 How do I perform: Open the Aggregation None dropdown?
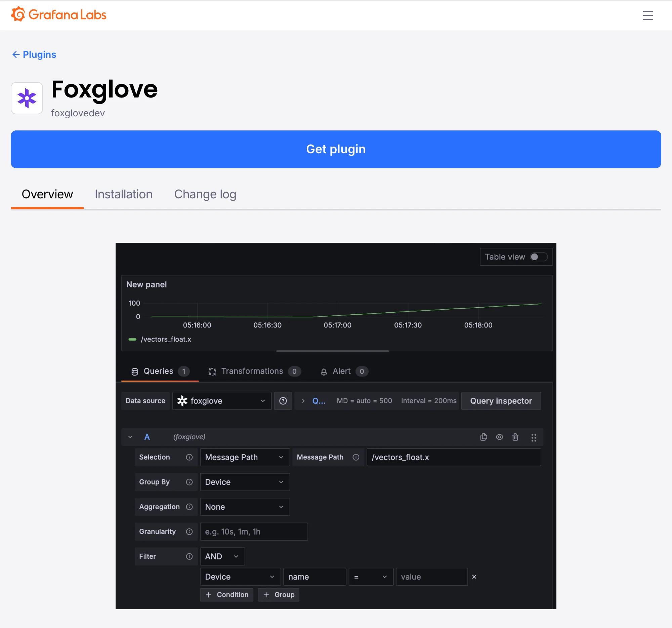click(245, 507)
